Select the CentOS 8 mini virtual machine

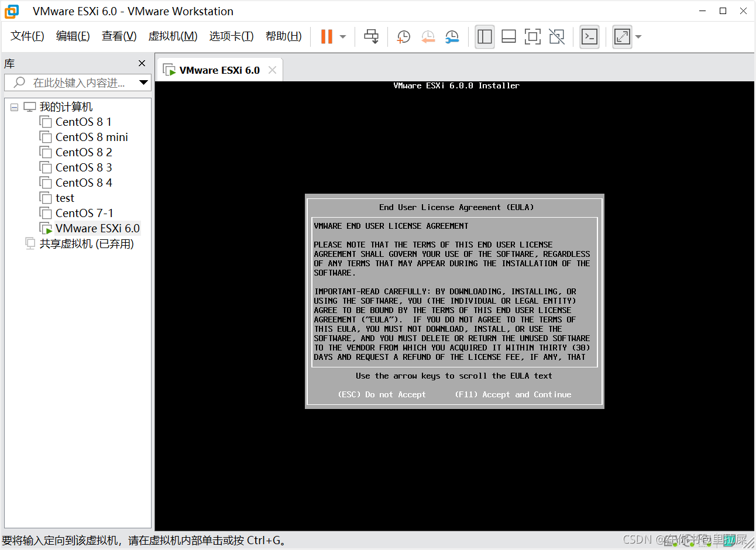tap(91, 137)
